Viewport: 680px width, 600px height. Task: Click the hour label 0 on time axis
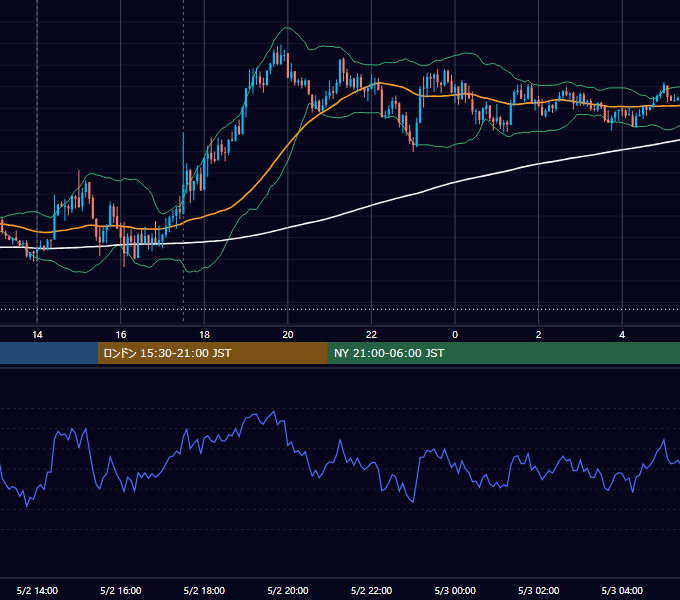(455, 335)
